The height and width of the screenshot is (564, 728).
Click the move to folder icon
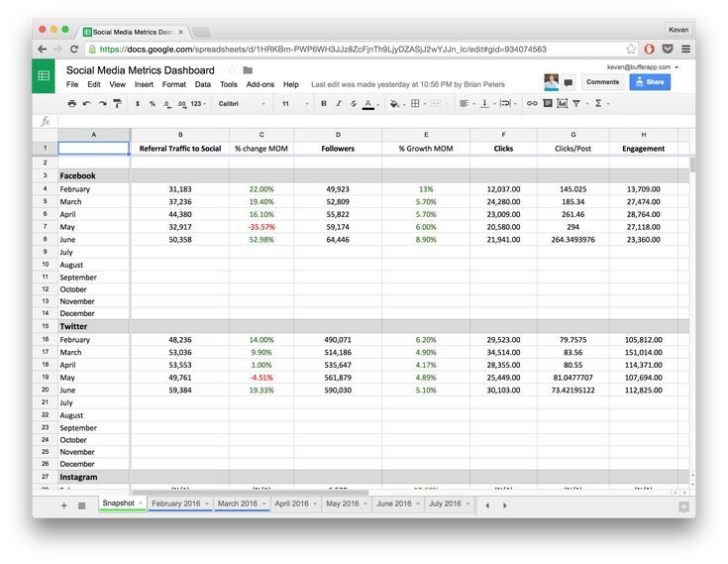click(248, 70)
